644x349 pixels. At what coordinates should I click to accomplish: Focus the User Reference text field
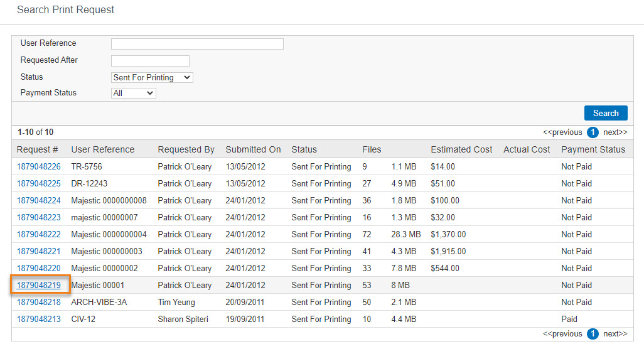(x=197, y=44)
